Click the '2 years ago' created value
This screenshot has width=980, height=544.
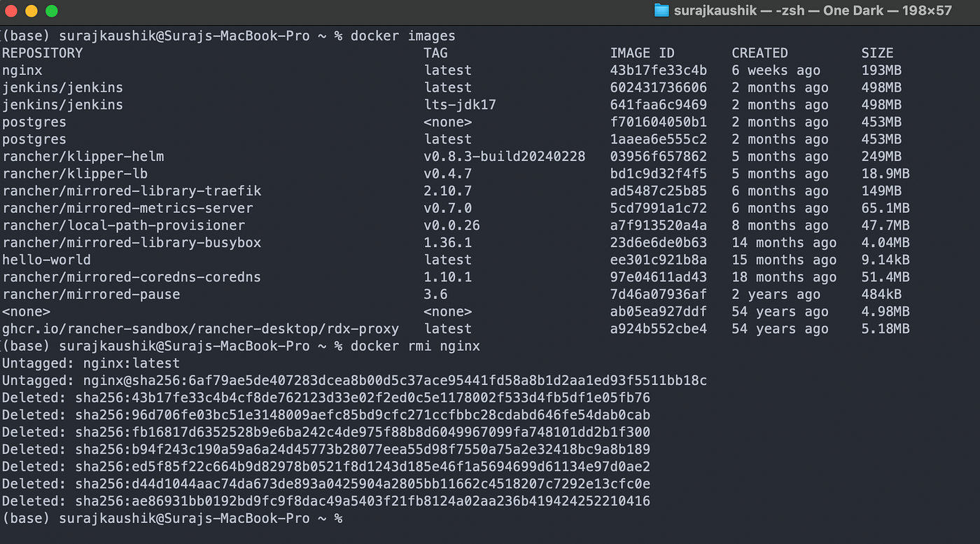pyautogui.click(x=776, y=295)
